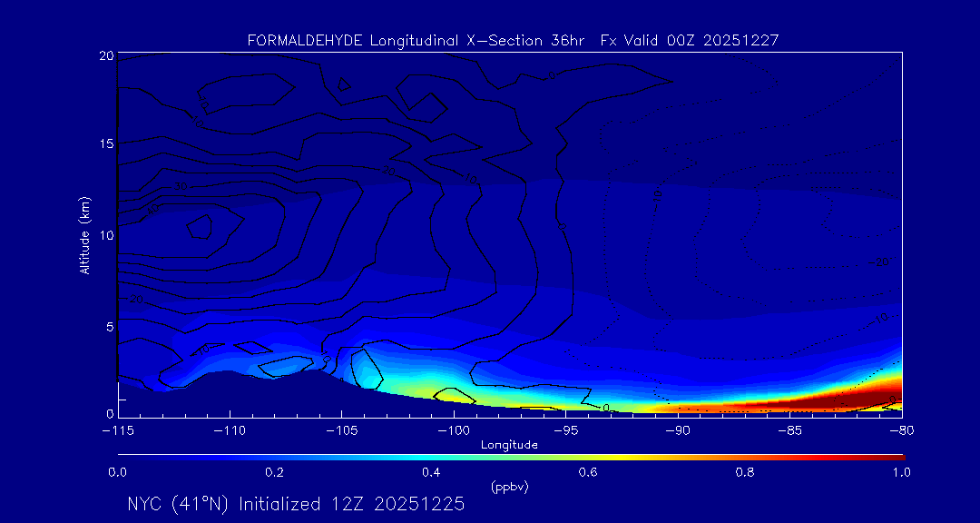Image resolution: width=980 pixels, height=523 pixels.
Task: Click longitude tick label −115
Action: point(118,431)
